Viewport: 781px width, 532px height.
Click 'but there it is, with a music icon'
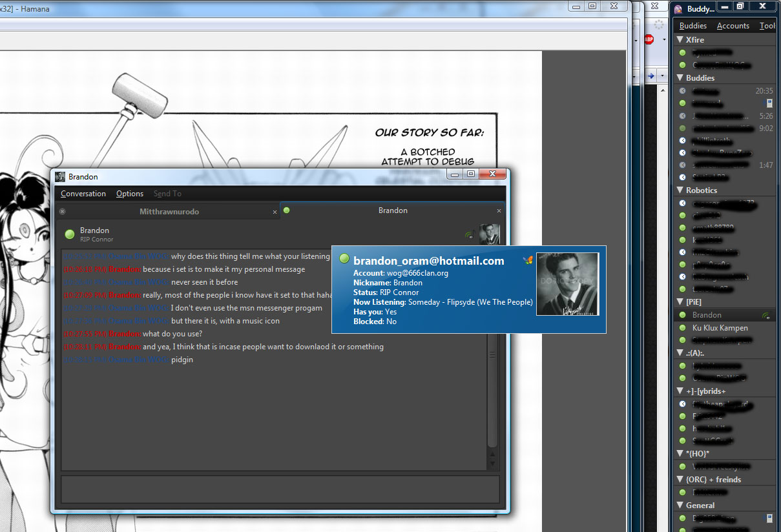[x=225, y=321]
